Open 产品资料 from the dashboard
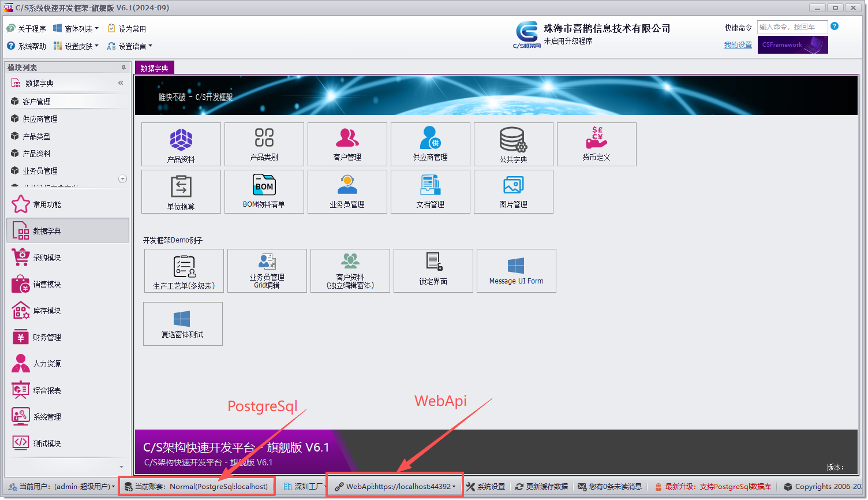Image resolution: width=868 pixels, height=500 pixels. point(181,144)
